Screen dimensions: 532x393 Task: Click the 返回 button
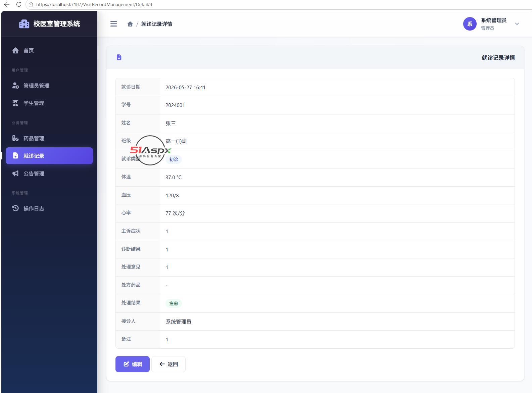pos(168,364)
